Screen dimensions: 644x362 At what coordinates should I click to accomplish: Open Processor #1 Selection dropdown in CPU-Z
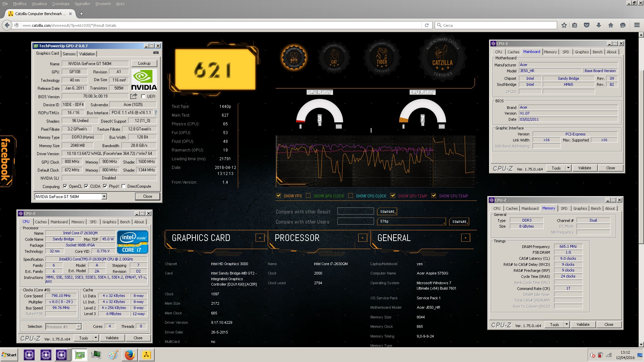coord(78,326)
